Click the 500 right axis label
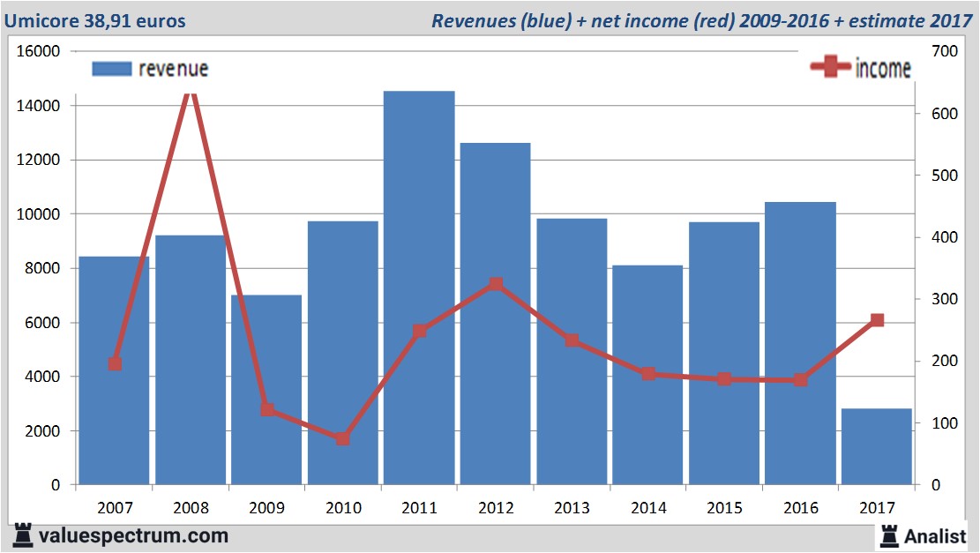The image size is (980, 553). click(945, 176)
